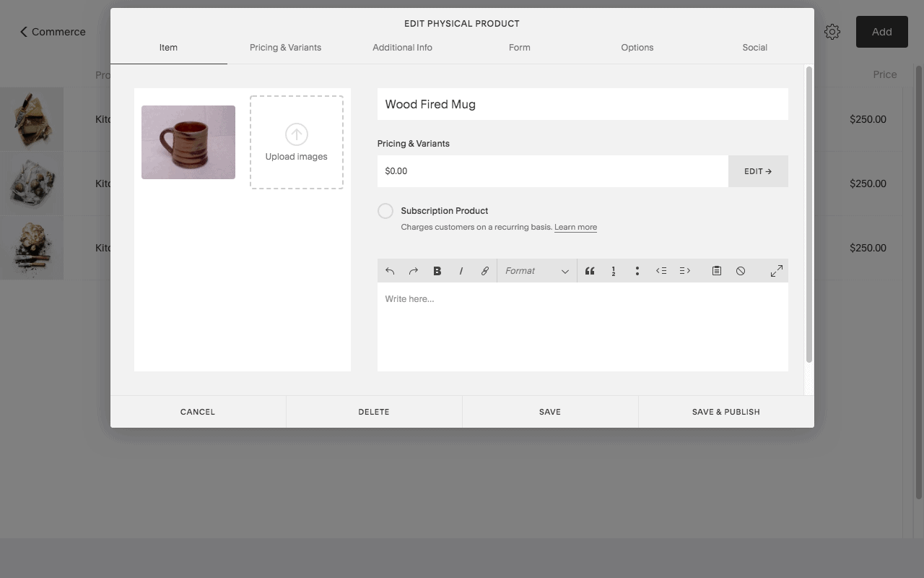Select the mug product image thumbnail
Screen dimensions: 924x578
pos(188,142)
